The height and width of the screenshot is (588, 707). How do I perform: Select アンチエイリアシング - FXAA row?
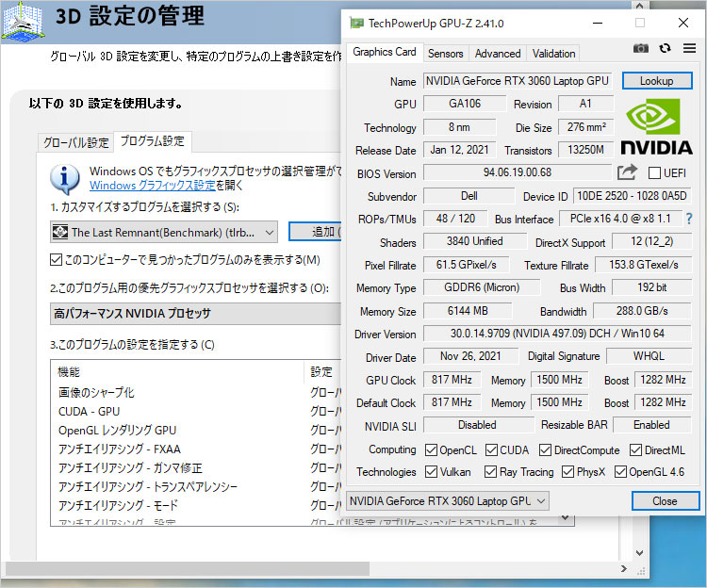[x=196, y=449]
